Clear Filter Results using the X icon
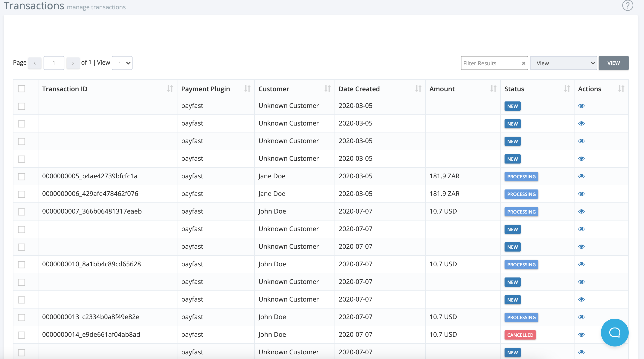 [524, 63]
